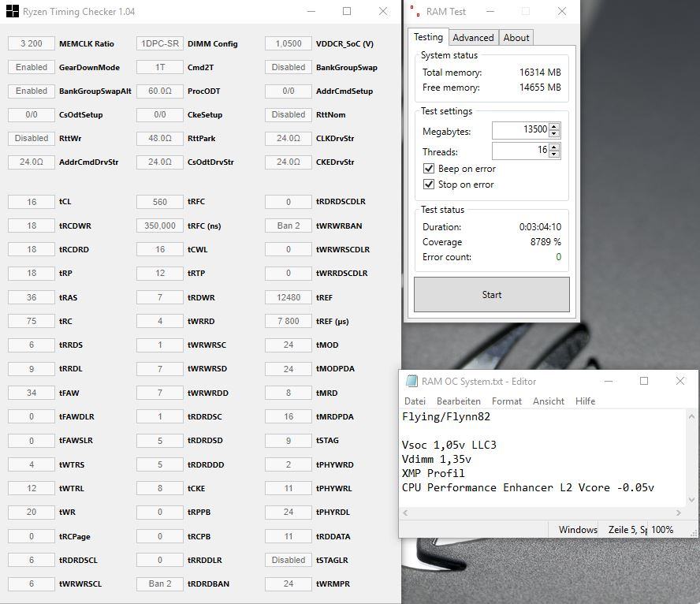
Task: Click the XMP Profil line in Editor
Action: click(x=433, y=473)
